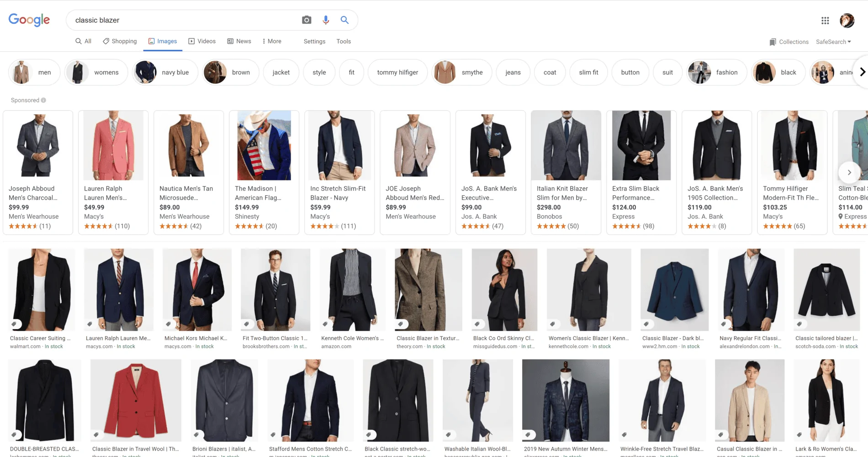Click tag icon on 2019 New Autumn Winter blazer
This screenshot has height=457, width=868.
point(528,435)
